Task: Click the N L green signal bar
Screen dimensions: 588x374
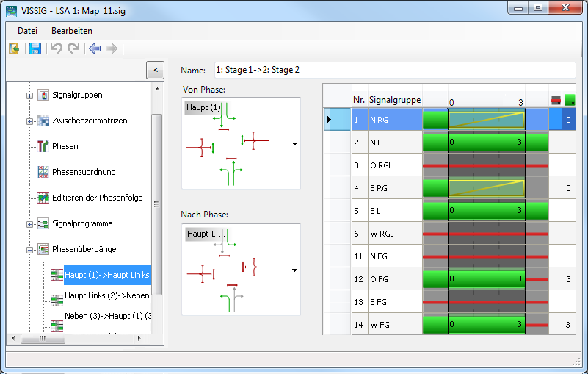Action: coord(486,142)
